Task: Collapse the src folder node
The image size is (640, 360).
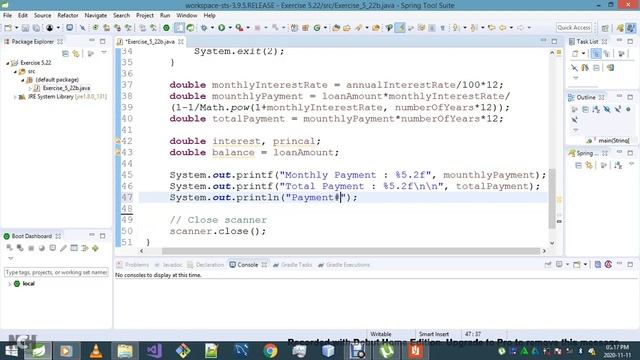Action: pyautogui.click(x=15, y=71)
